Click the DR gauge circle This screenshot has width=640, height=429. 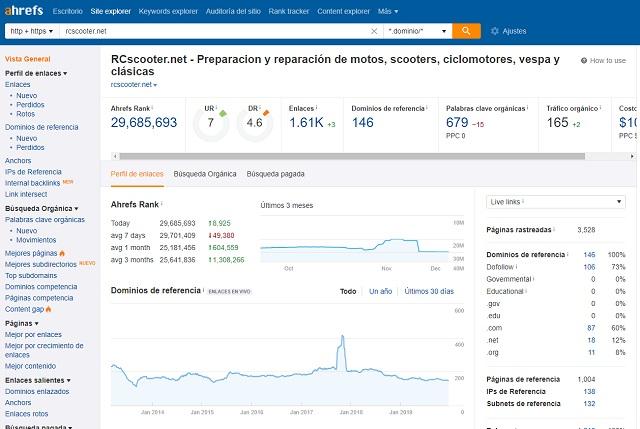point(254,124)
